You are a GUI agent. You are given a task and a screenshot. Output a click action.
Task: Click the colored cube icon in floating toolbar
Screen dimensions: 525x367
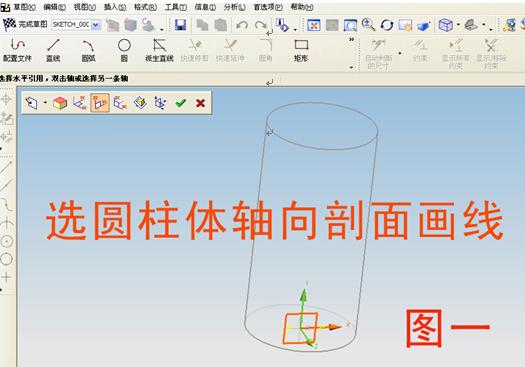(x=60, y=103)
